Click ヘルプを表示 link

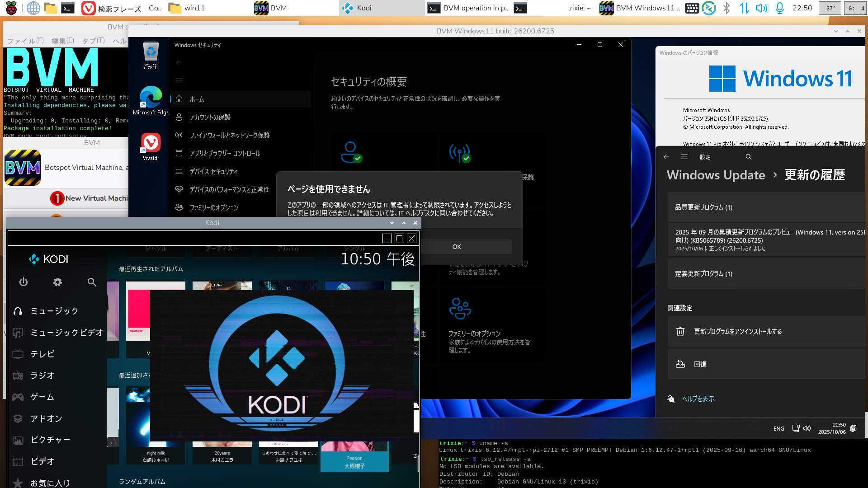click(x=698, y=399)
